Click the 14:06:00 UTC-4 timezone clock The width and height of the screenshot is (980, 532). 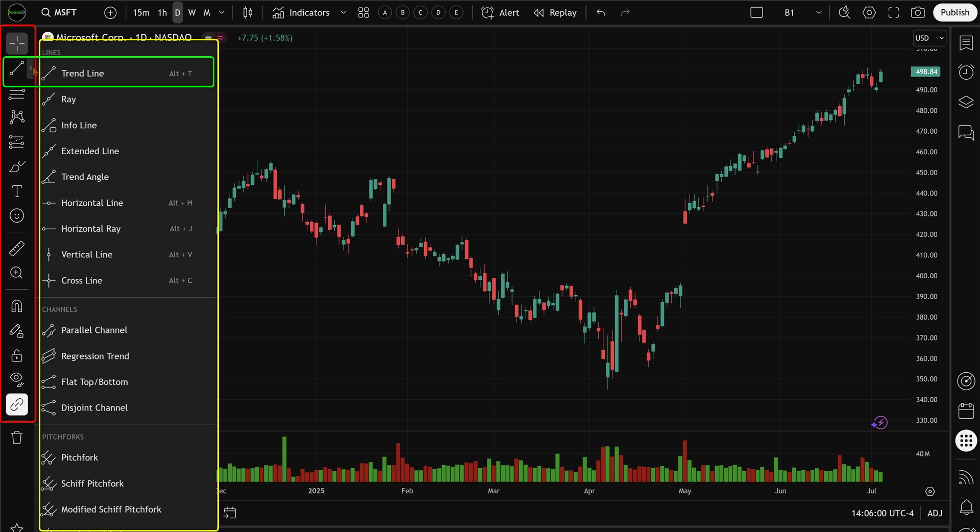tap(883, 513)
